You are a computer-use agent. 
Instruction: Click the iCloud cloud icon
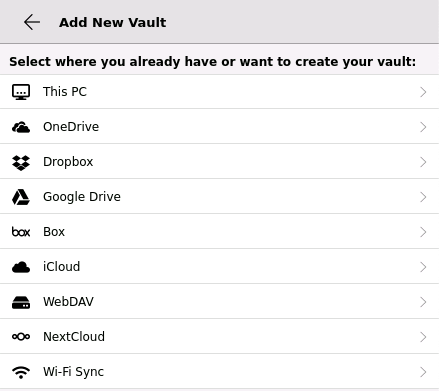[21, 267]
